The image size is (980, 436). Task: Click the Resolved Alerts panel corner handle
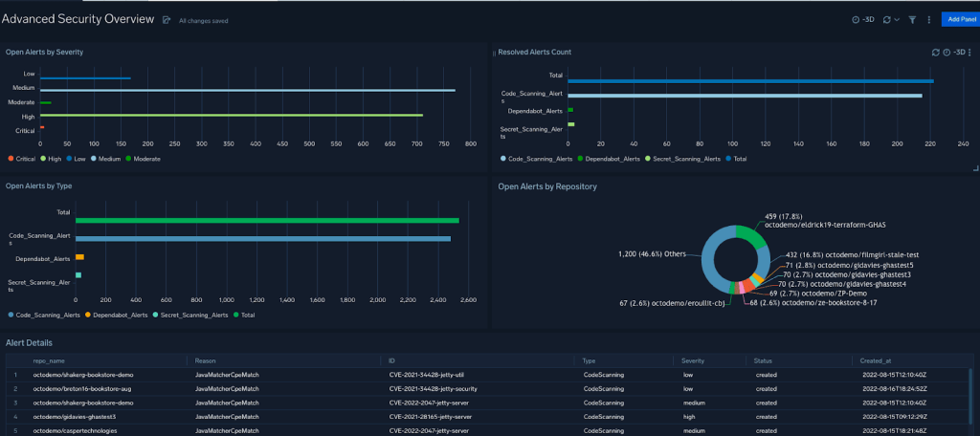click(975, 168)
